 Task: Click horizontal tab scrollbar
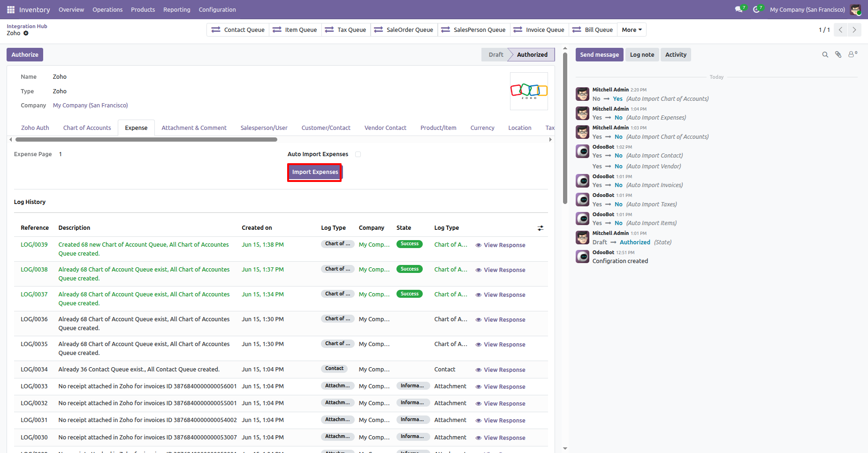pos(146,139)
